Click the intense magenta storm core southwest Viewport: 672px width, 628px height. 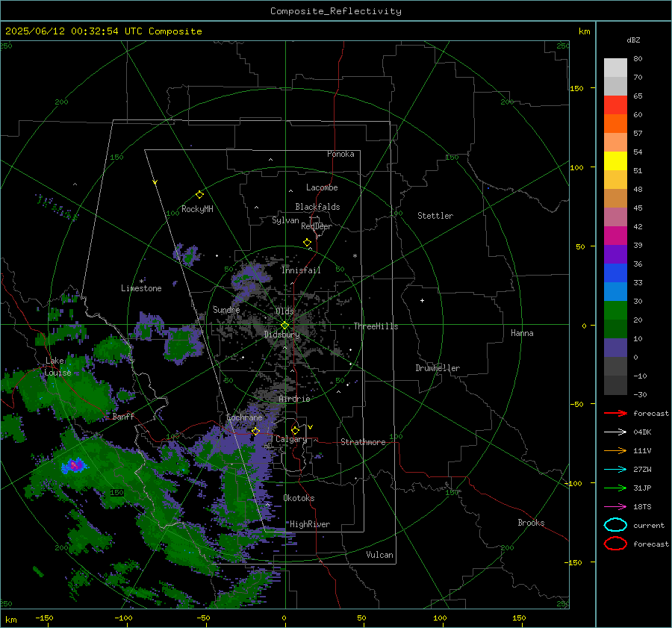tap(75, 465)
